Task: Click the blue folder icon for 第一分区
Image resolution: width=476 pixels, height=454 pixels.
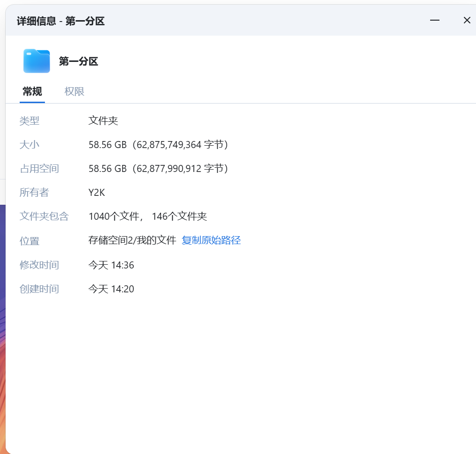Action: tap(37, 61)
